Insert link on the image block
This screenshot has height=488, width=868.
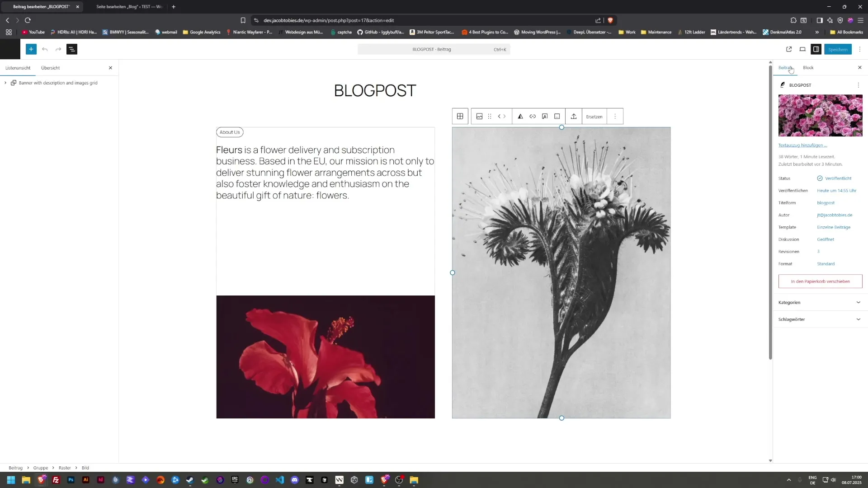533,117
